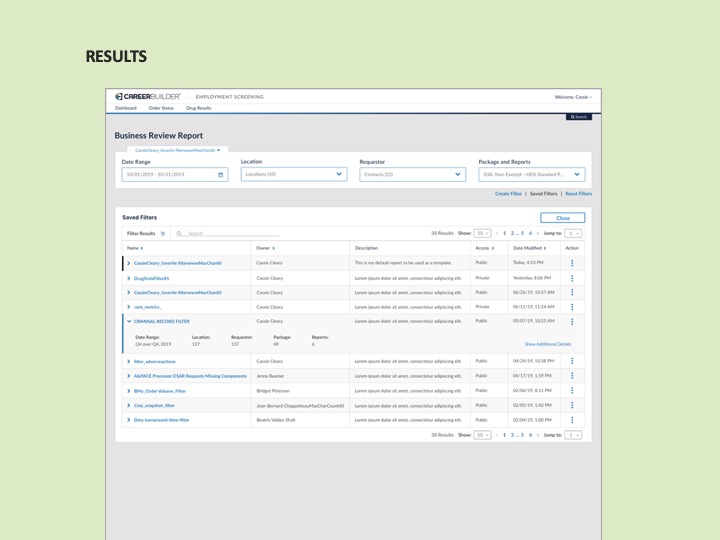This screenshot has width=720, height=540.
Task: Click the "Q4 over Q4, 2019" date range value
Action: point(153,344)
